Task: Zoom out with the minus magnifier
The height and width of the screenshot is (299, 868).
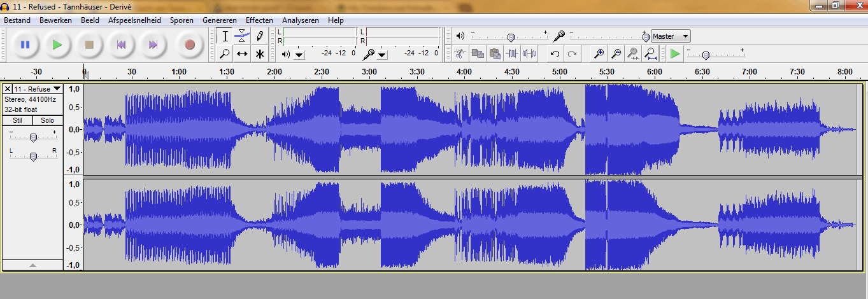Action: (615, 54)
